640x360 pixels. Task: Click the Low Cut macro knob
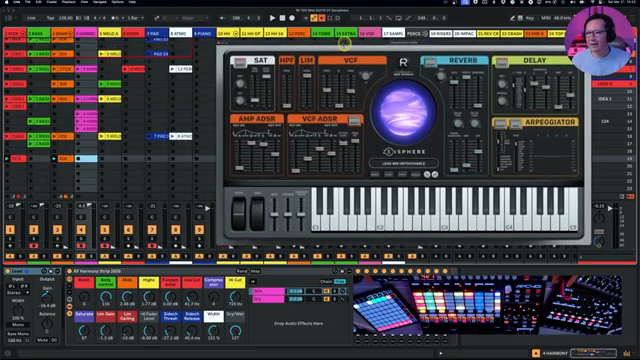point(192,296)
